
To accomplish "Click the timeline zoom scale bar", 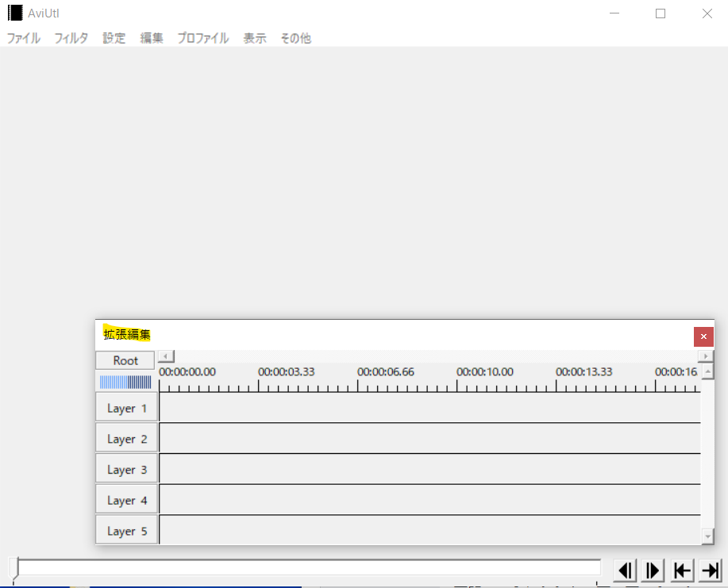I will (x=125, y=382).
